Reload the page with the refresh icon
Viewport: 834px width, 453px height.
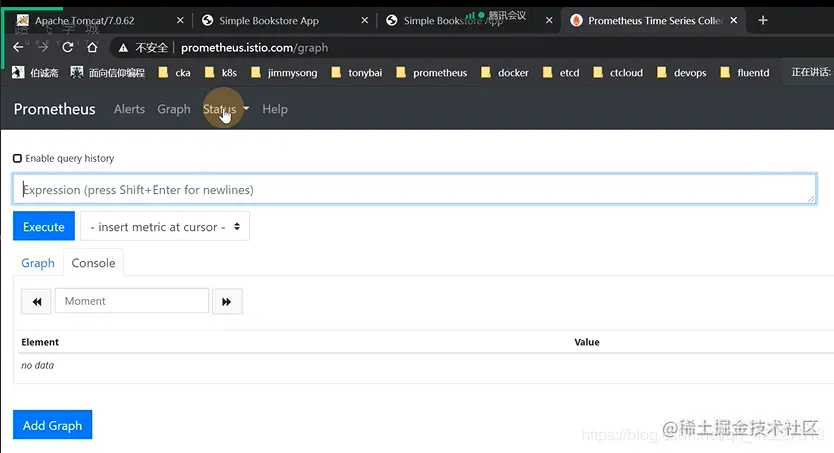pyautogui.click(x=68, y=47)
